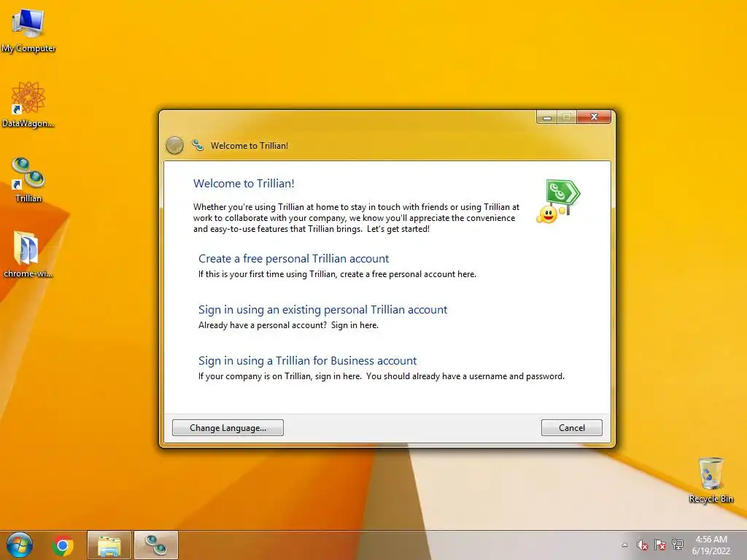Screen dimensions: 747x560
Task: Close the Welcome to Trillian window
Action: 594,117
